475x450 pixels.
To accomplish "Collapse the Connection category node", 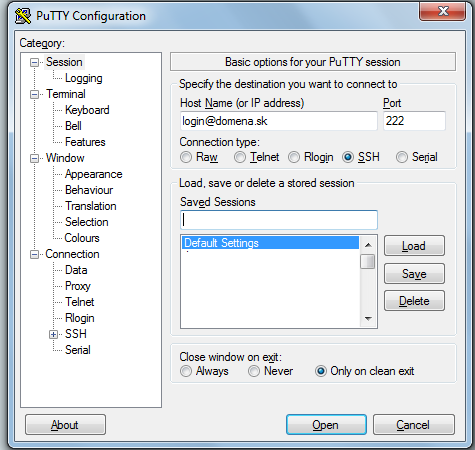I will point(34,255).
